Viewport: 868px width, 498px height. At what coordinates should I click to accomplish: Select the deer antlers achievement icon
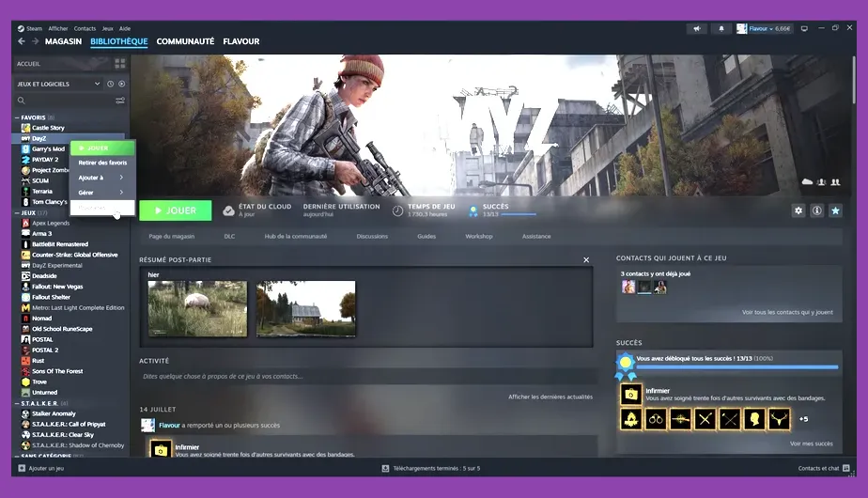click(779, 419)
